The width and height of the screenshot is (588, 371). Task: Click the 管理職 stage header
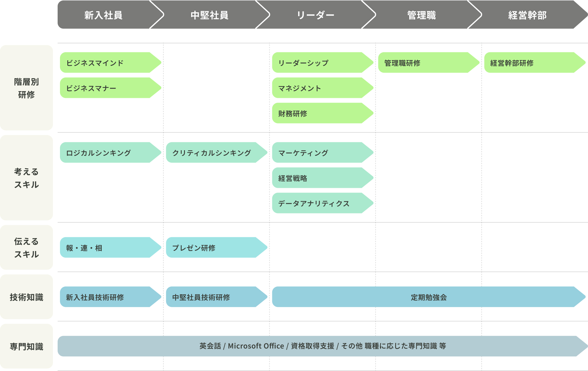pyautogui.click(x=421, y=15)
